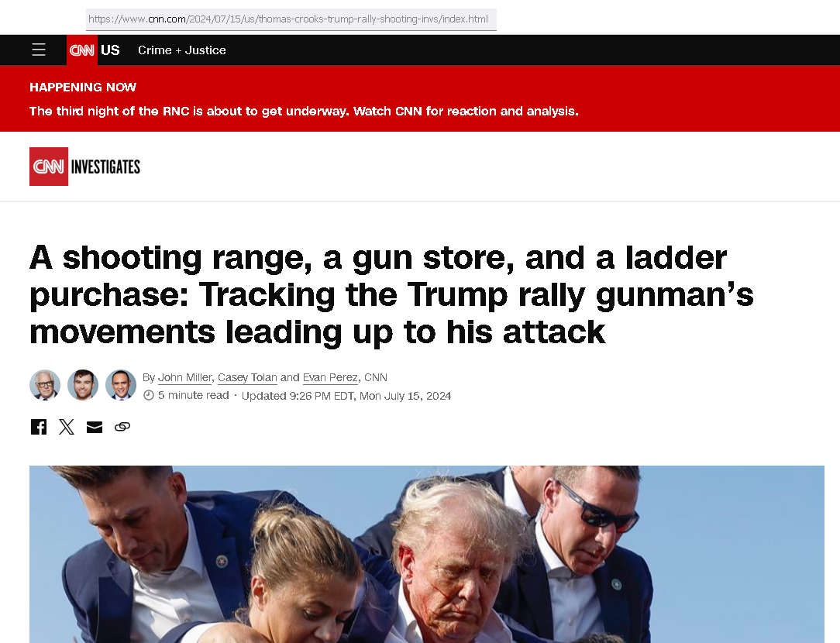Image resolution: width=840 pixels, height=643 pixels.
Task: Open the CNN Investigates logo
Action: pos(84,167)
